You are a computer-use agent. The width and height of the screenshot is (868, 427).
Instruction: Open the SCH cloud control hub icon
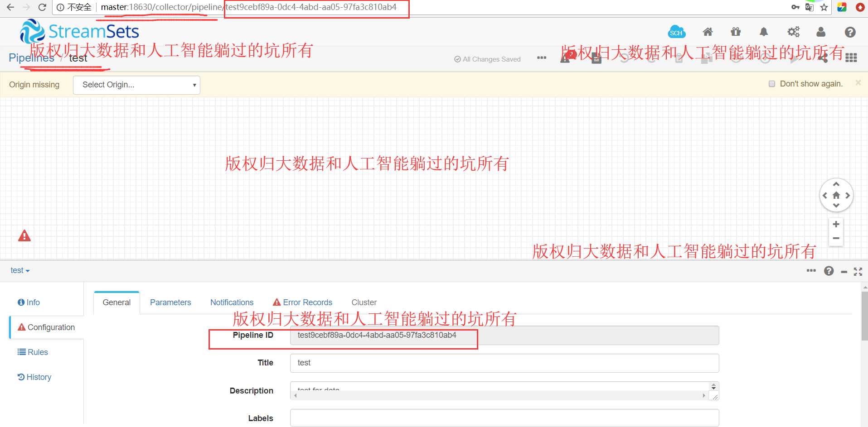677,32
